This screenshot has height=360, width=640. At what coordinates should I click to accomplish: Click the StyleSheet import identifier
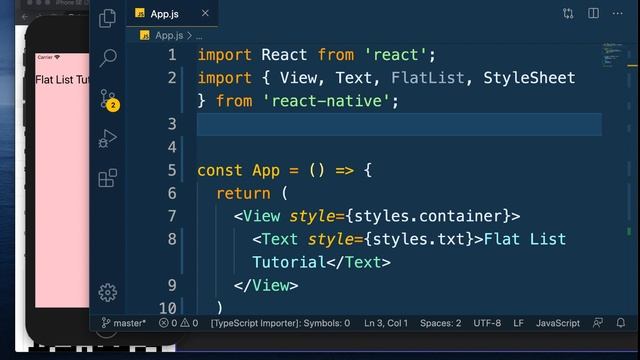point(529,78)
